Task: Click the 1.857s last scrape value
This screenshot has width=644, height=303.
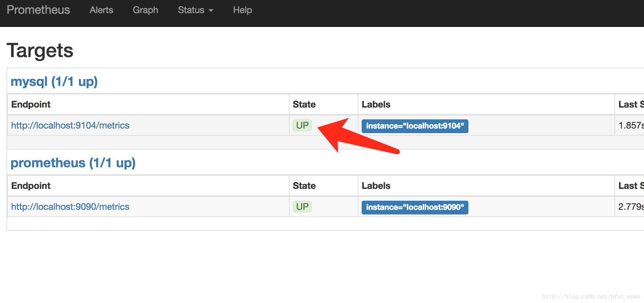Action: pyautogui.click(x=631, y=125)
